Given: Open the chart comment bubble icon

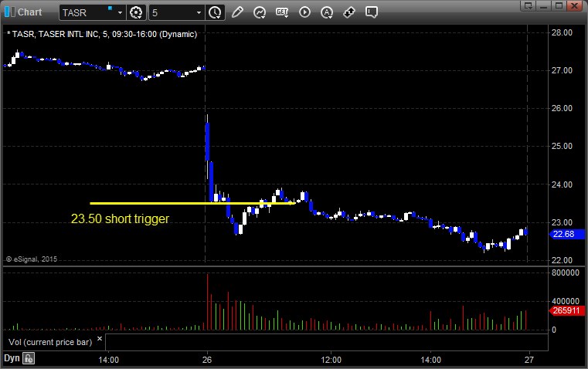Looking at the screenshot, I should click(371, 12).
